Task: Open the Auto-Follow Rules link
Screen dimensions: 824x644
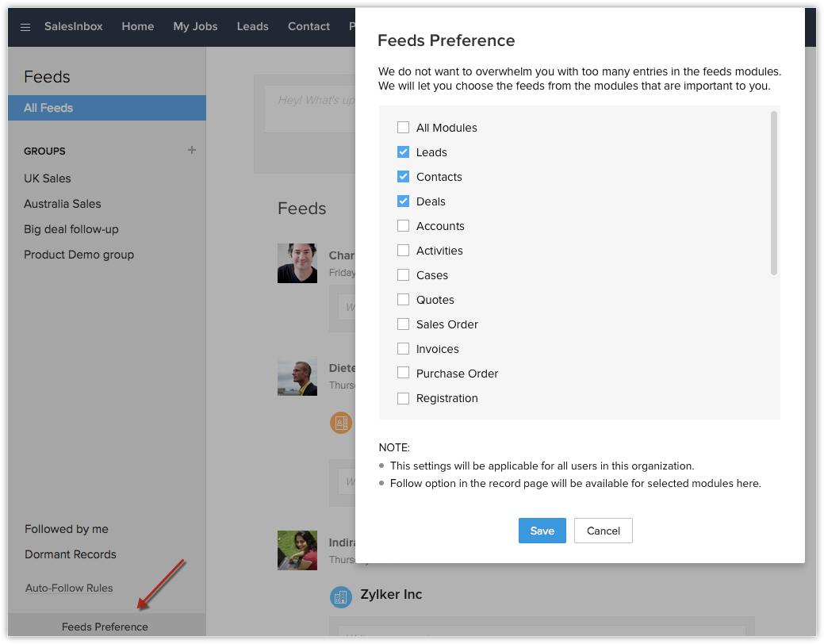Action: (69, 588)
